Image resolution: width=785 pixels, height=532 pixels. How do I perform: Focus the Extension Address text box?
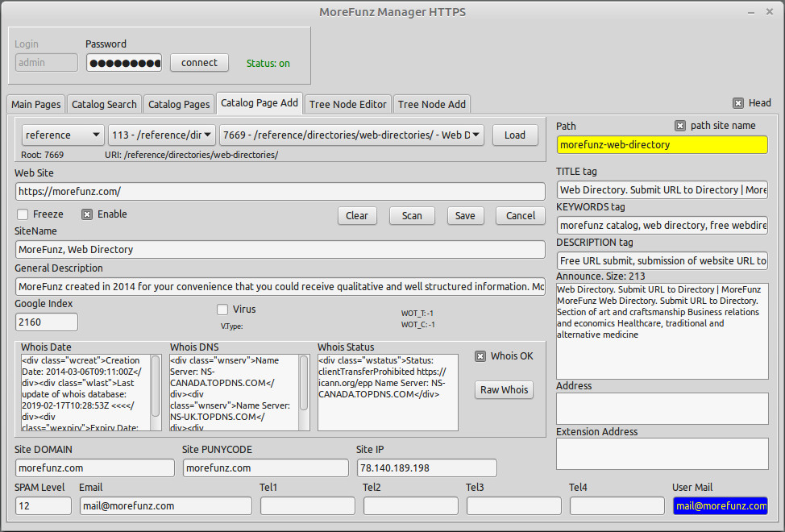pyautogui.click(x=662, y=454)
